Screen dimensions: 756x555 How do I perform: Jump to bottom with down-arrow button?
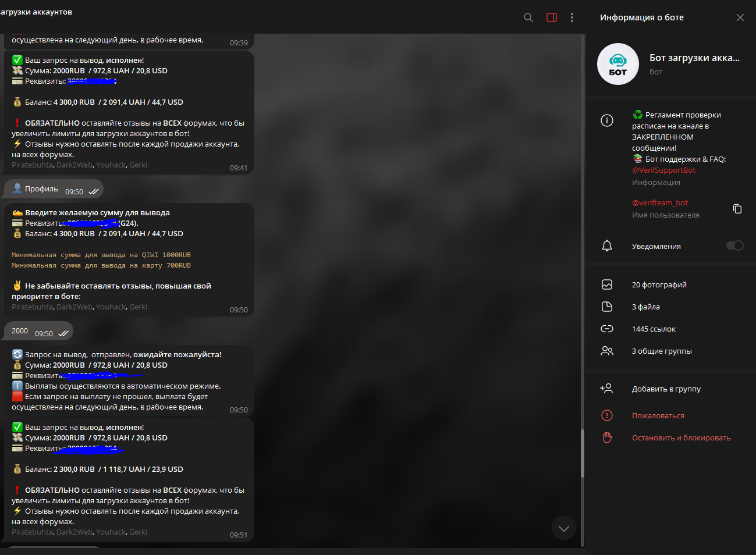[x=563, y=528]
